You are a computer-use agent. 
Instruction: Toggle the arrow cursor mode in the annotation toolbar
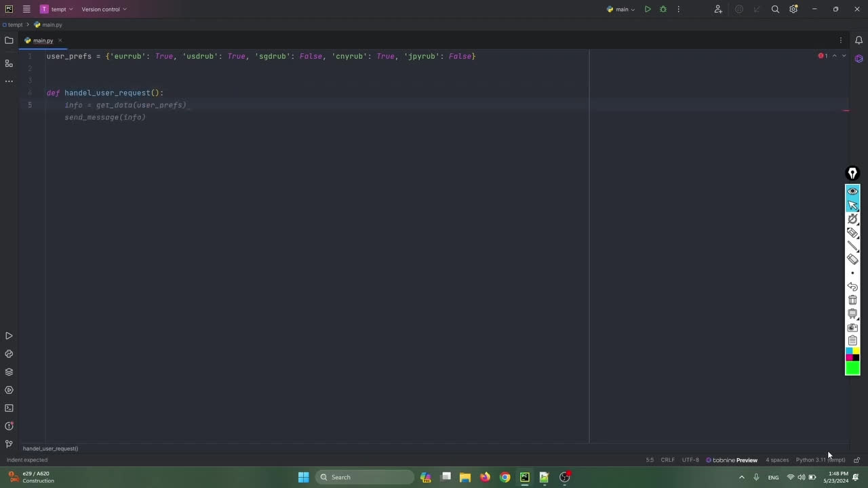click(x=852, y=205)
